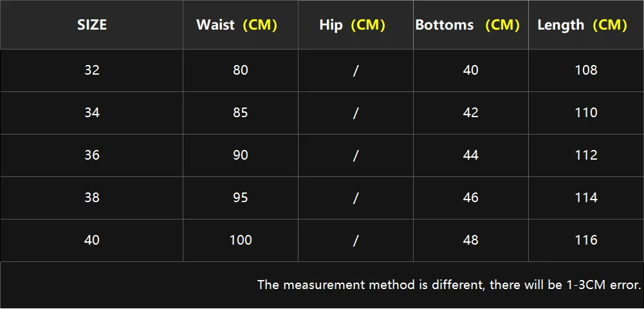This screenshot has width=644, height=309.
Task: Select length value 112 cell
Action: (586, 155)
